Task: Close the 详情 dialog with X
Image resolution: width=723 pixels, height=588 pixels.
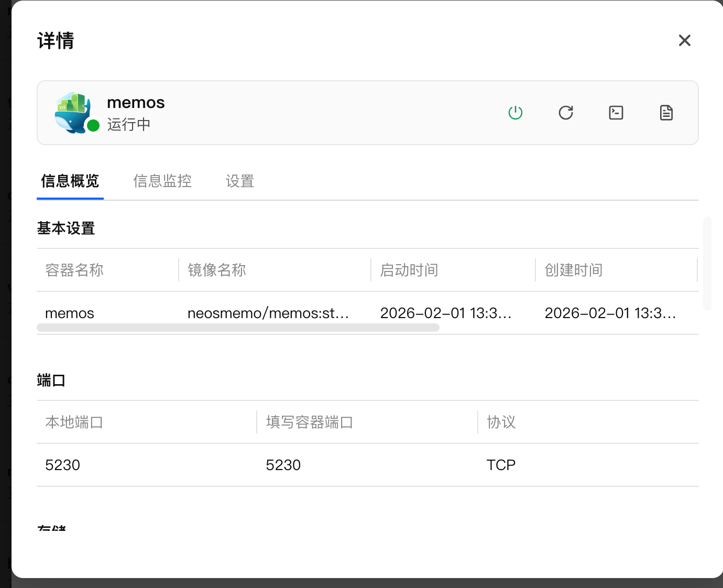Action: click(x=684, y=40)
